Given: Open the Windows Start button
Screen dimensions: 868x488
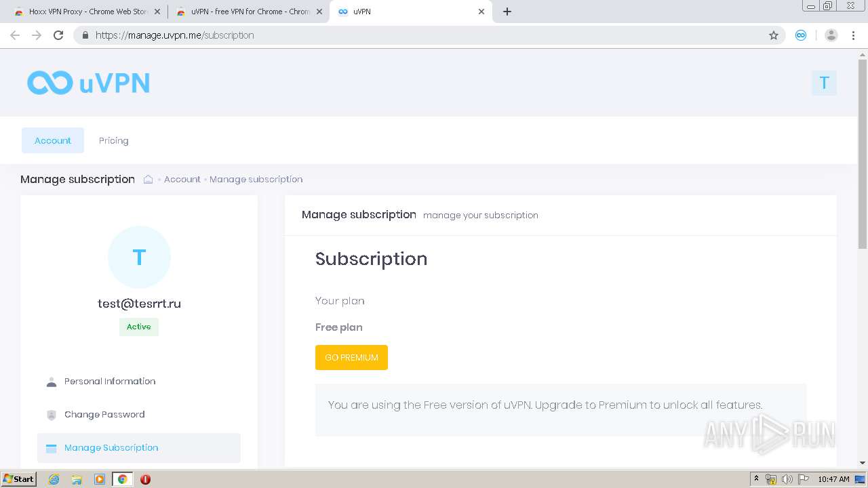Looking at the screenshot, I should click(19, 479).
